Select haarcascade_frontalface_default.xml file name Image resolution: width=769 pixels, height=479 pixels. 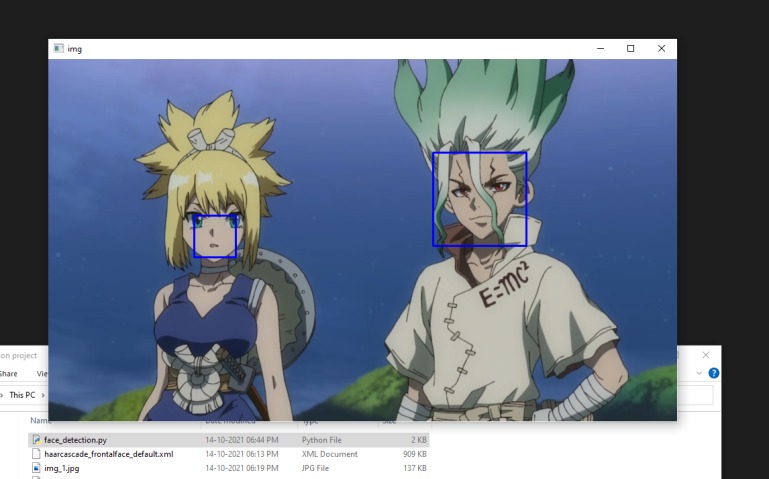[109, 454]
